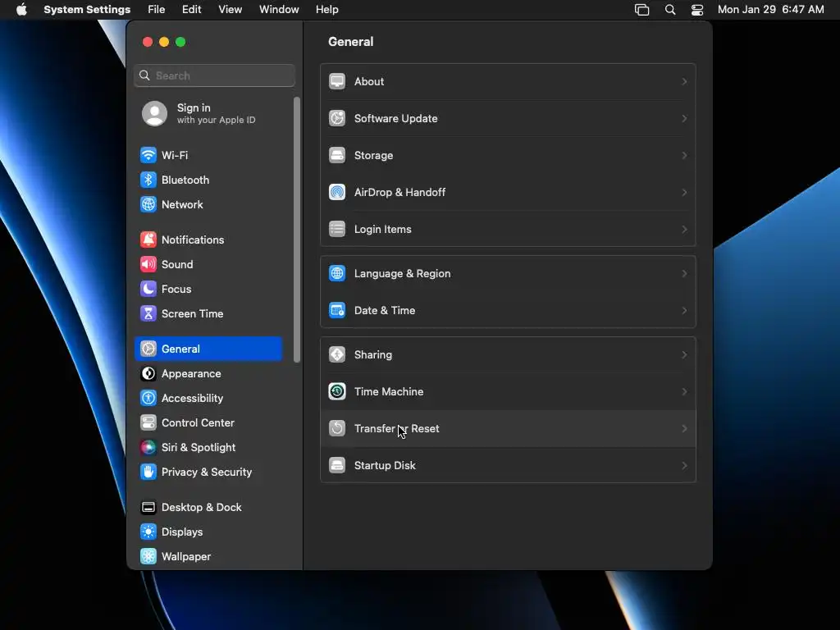Click Language & Region globe icon

tap(337, 274)
